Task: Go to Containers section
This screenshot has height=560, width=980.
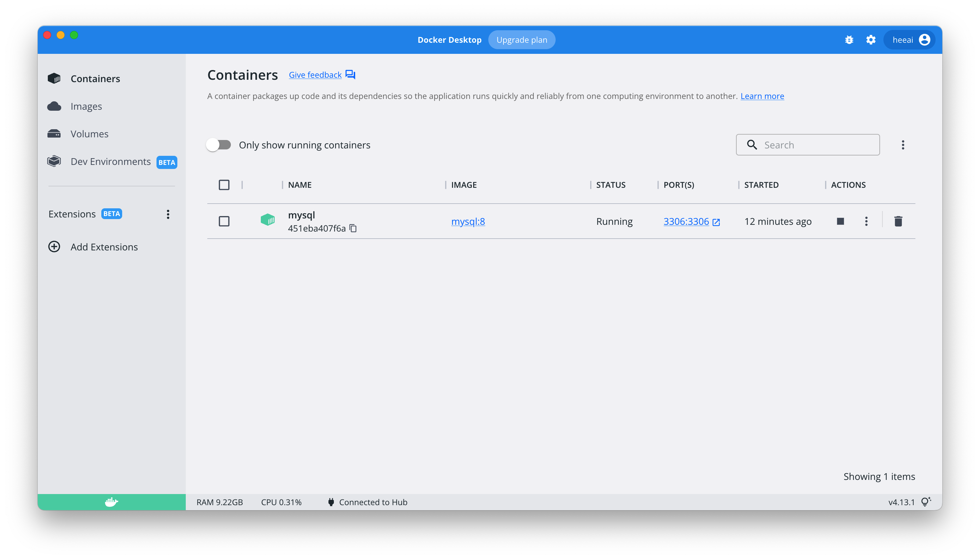Action: [95, 78]
